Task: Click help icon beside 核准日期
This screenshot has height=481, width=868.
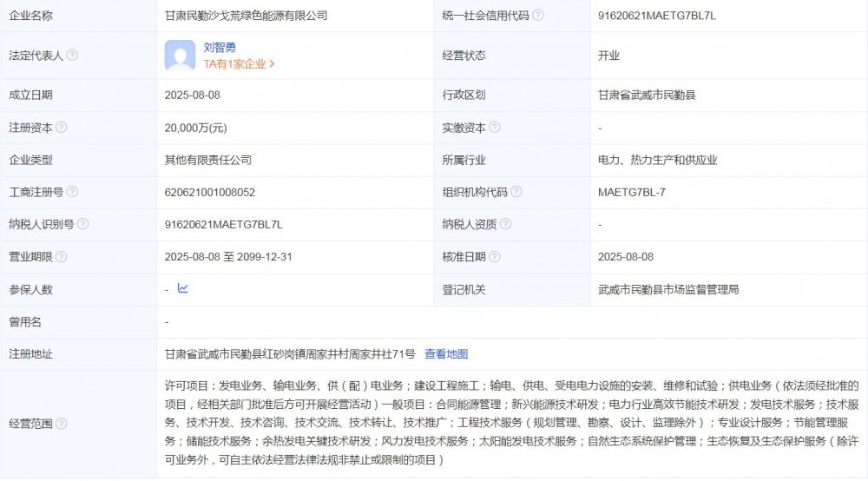Action: coord(495,257)
